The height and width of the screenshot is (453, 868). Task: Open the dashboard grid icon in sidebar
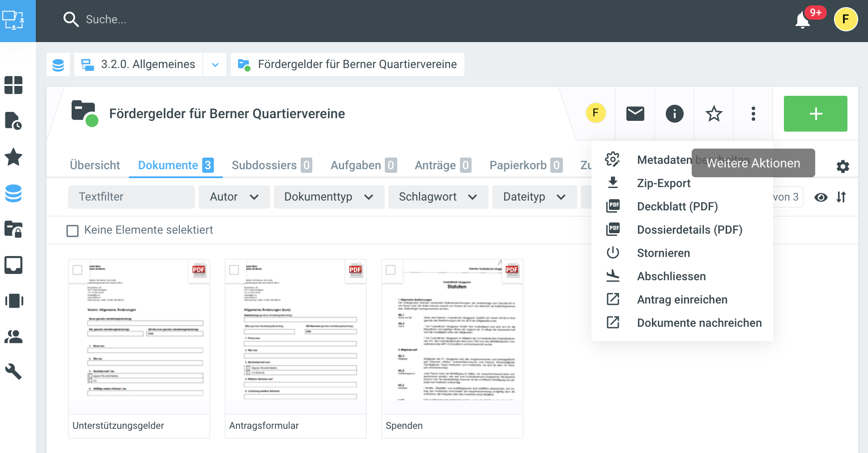pos(13,85)
